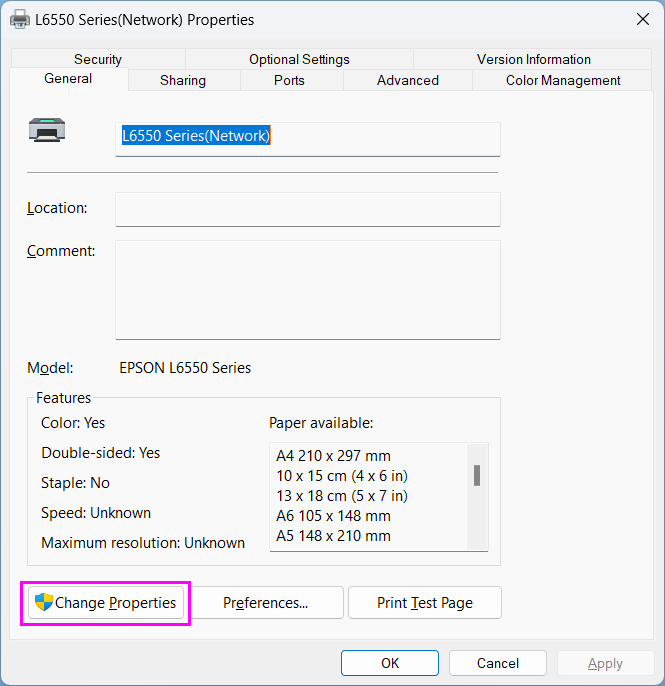Click the printer icon in the title bar

20,19
